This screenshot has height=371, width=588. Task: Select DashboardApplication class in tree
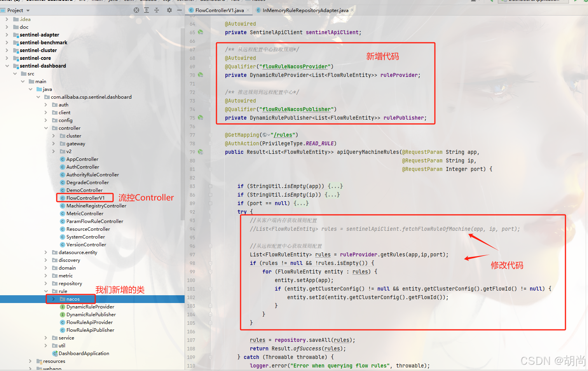84,354
